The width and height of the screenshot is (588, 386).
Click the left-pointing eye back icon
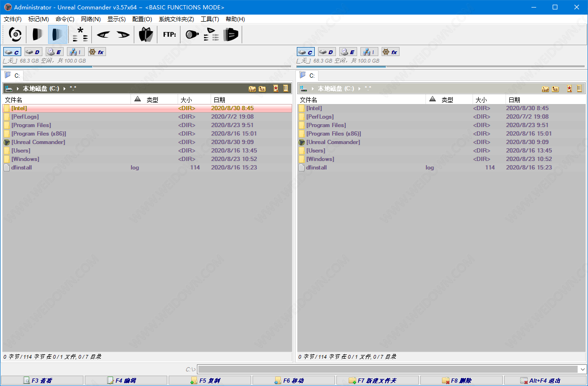[103, 34]
